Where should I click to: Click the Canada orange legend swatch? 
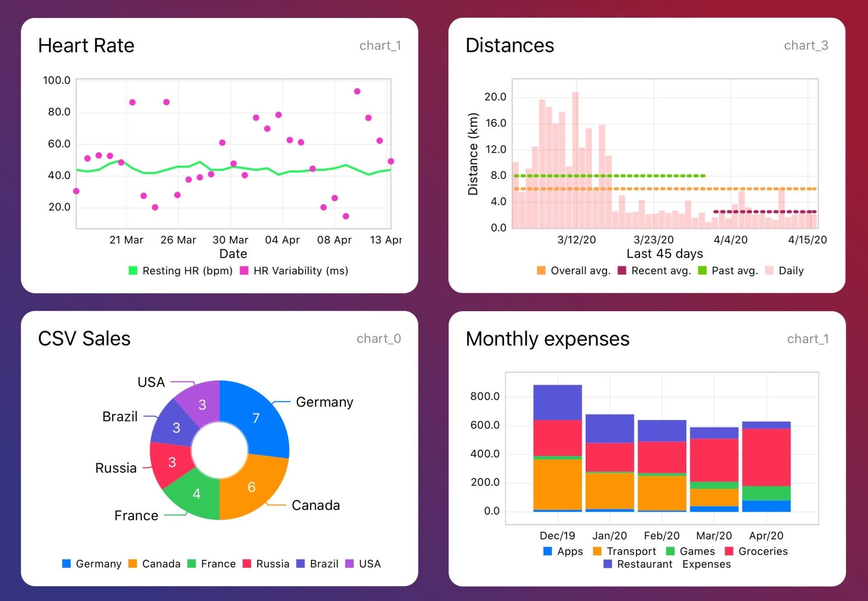coord(132,563)
